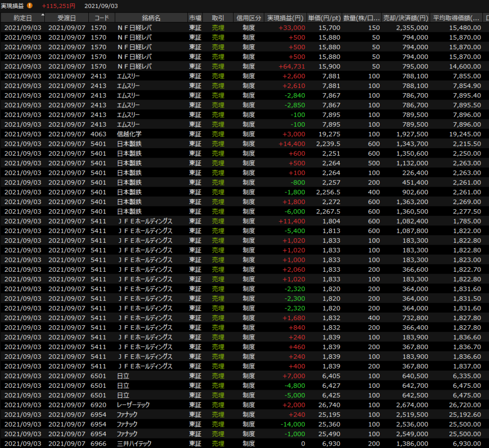Click the 銘柄名 column header
Viewport: 489px width, 448px height.
(151, 18)
